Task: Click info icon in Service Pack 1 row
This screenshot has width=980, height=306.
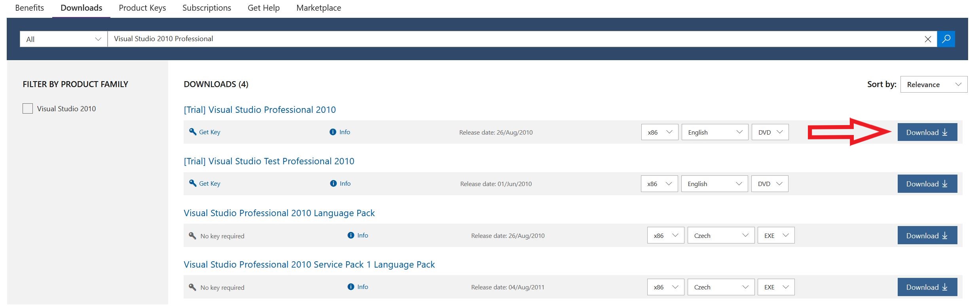Action: pyautogui.click(x=351, y=287)
